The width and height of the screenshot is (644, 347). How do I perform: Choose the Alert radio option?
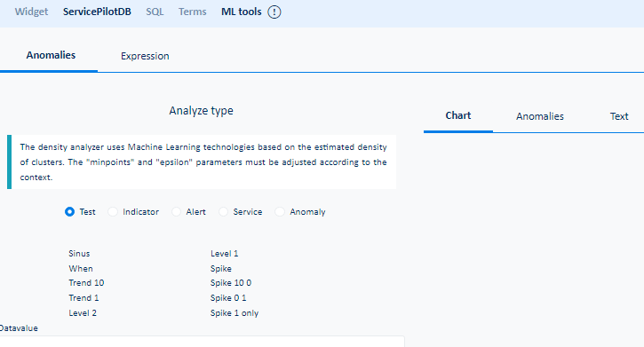[176, 211]
